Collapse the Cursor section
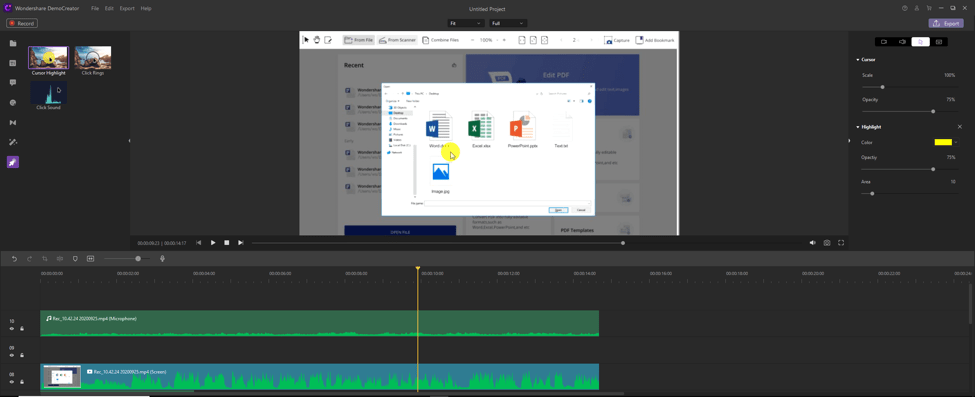Screen dimensions: 975x397 tap(857, 60)
